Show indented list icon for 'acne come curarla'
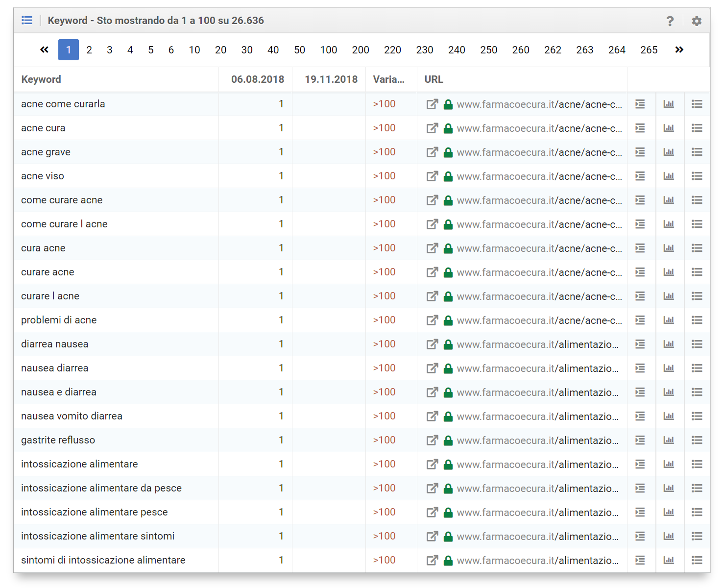The width and height of the screenshot is (723, 588). point(640,104)
